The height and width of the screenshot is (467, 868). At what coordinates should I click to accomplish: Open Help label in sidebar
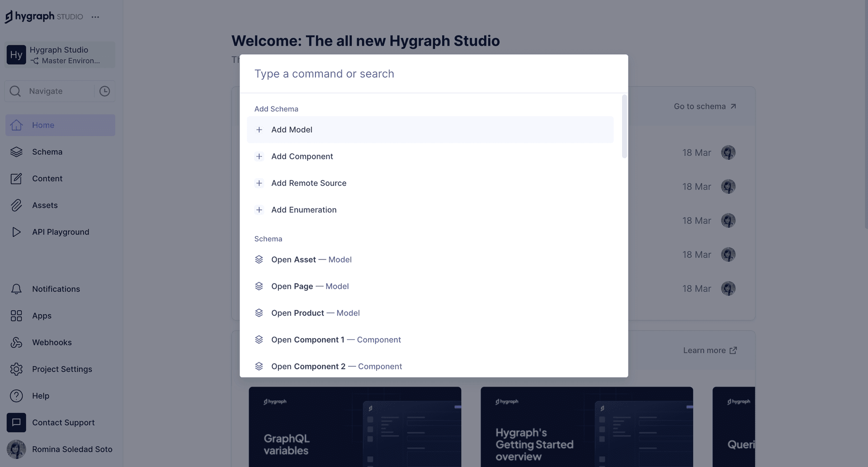pos(41,396)
